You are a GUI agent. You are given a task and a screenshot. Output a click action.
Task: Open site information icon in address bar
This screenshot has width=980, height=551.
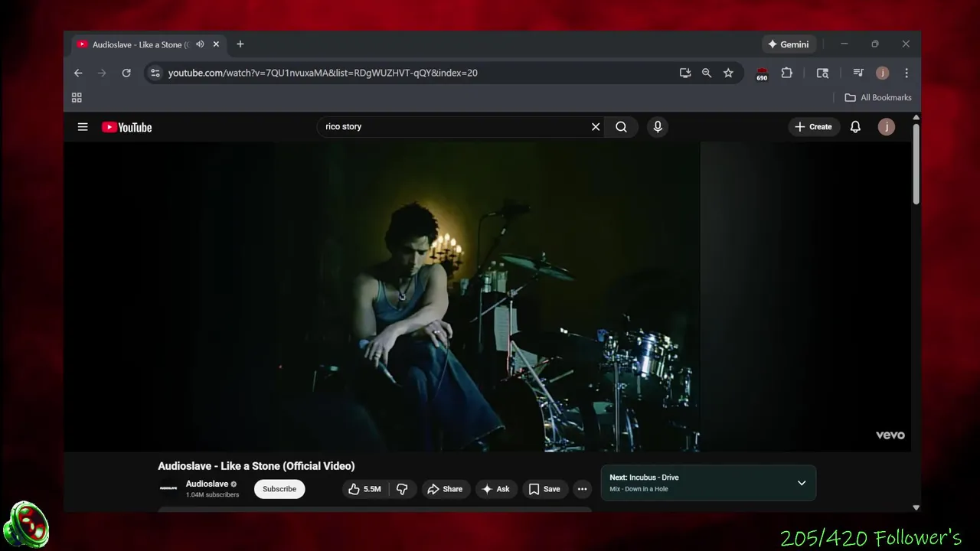(155, 73)
